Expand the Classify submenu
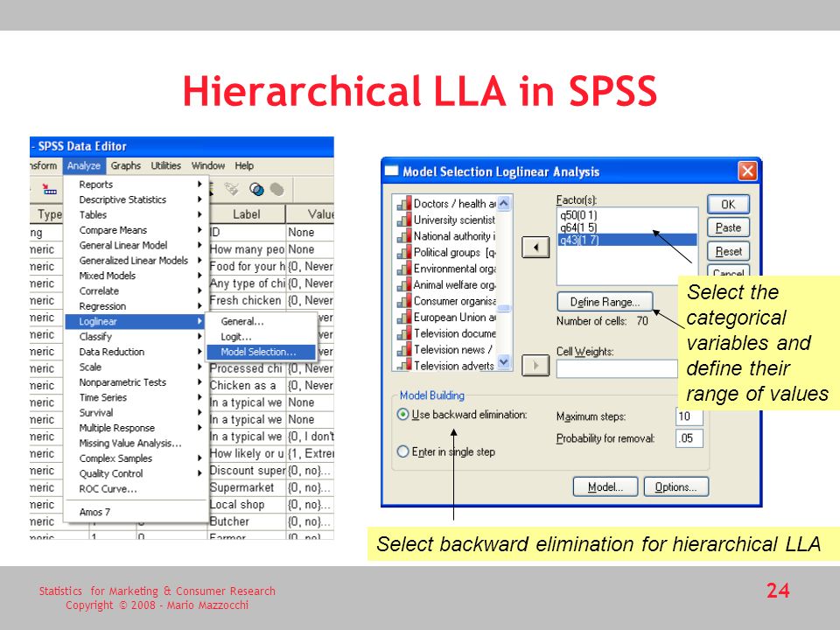Viewport: 840px width, 630px height. [135, 336]
